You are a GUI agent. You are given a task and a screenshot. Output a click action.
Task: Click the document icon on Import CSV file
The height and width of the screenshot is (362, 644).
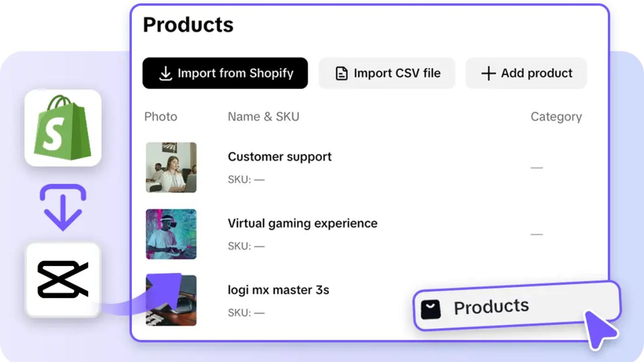tap(341, 73)
